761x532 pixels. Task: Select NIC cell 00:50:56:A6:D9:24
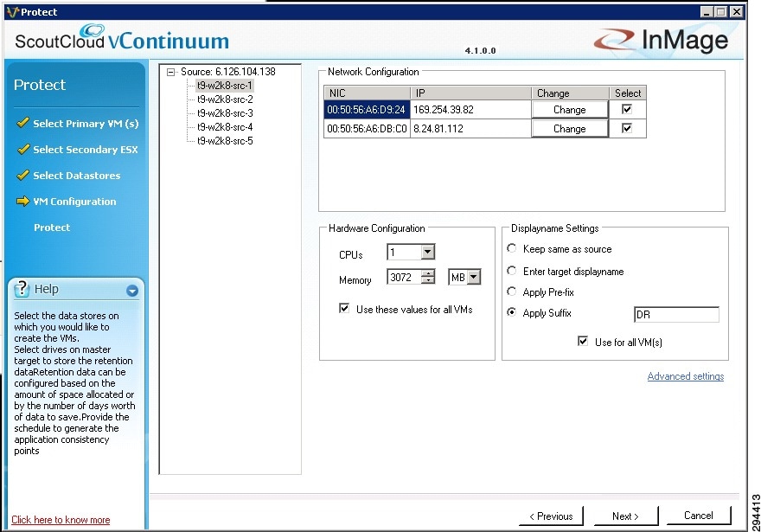(x=367, y=110)
